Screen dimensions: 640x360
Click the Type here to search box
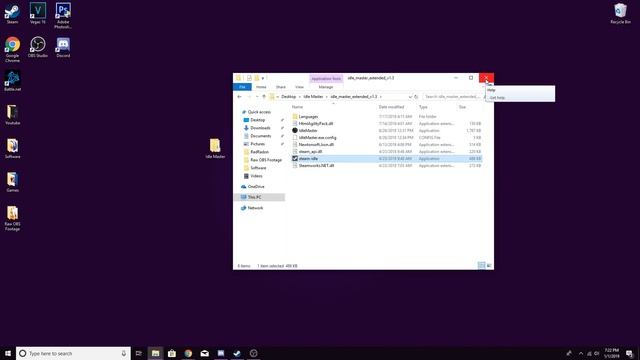click(x=73, y=353)
